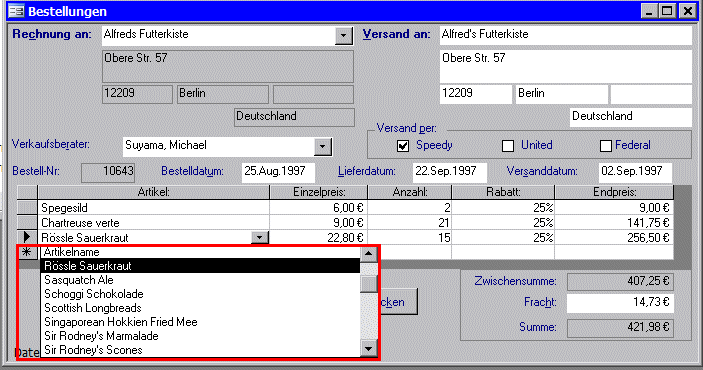Viewport: 703px width, 370px height.
Task: Click the Chartreuse verte end price 141,75 €
Action: coord(615,222)
